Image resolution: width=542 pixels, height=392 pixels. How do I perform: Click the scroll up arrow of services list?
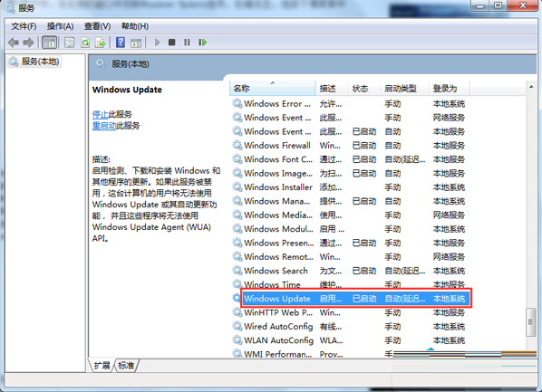pos(531,87)
